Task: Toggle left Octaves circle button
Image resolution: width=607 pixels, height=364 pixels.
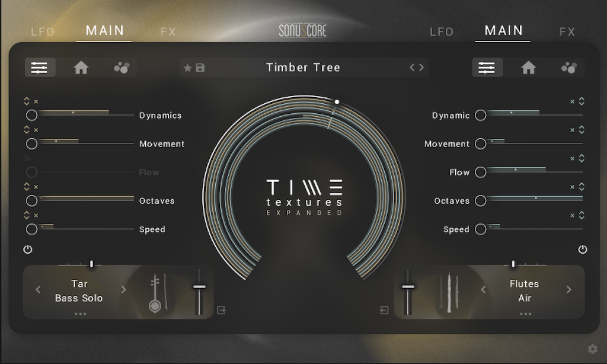Action: [x=32, y=200]
